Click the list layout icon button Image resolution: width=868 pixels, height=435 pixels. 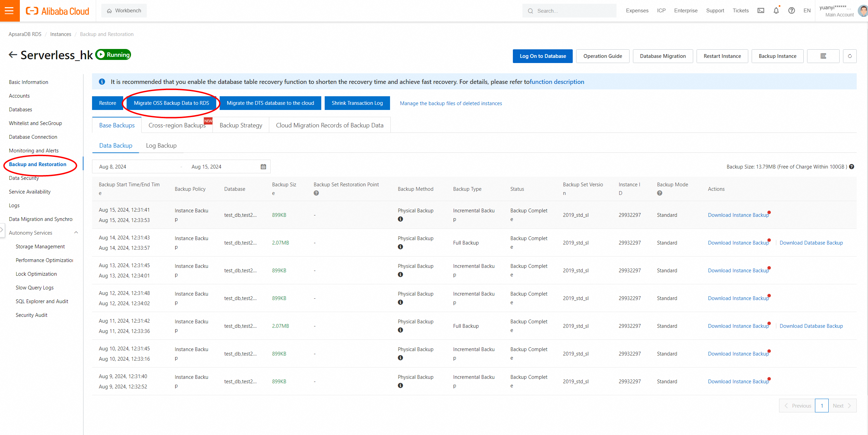[x=823, y=56]
